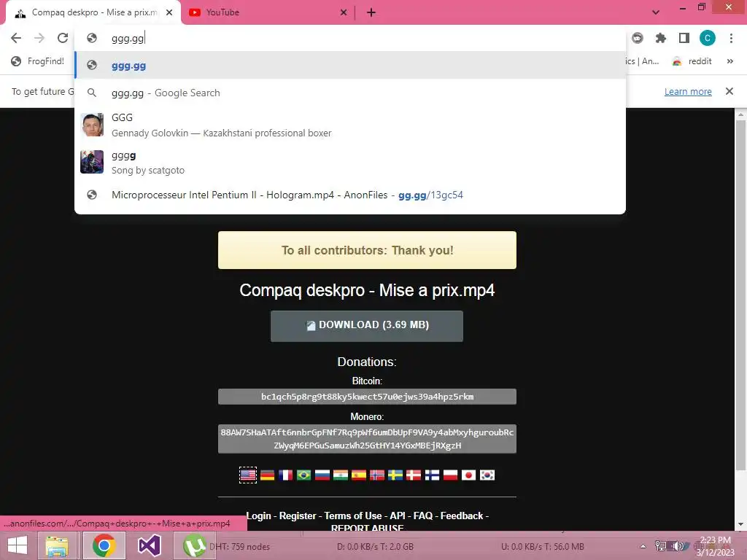Open the 'ics | An...' bookmark

(642, 61)
